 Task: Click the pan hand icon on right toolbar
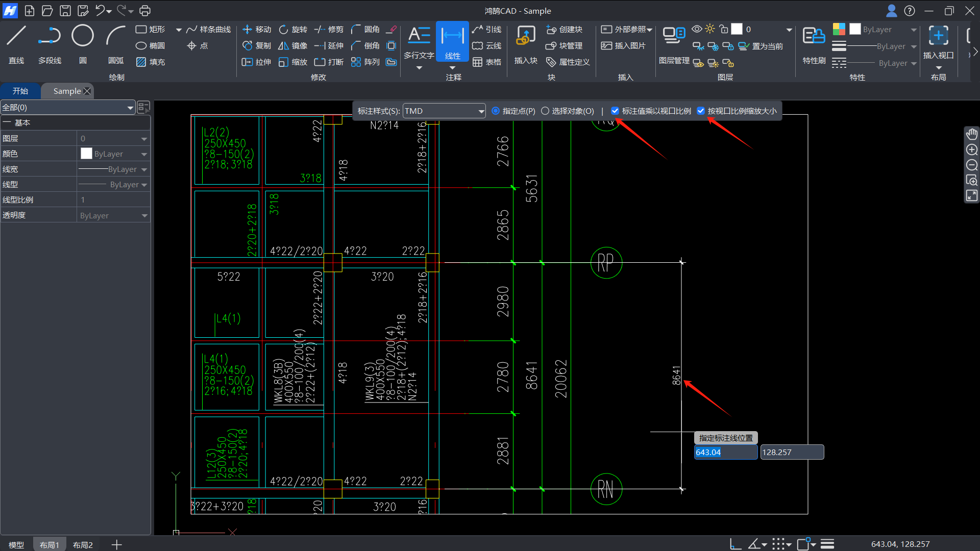(971, 134)
